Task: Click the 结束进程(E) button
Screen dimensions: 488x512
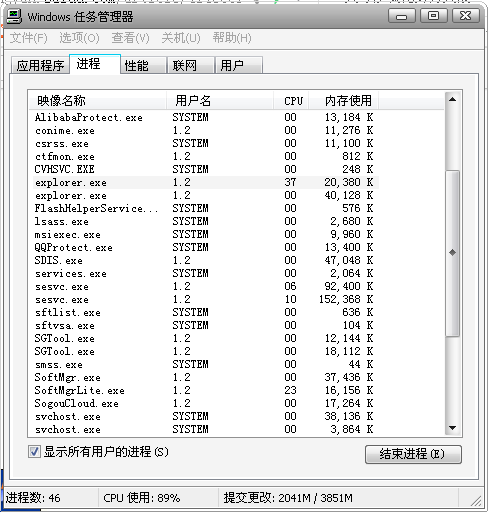Action: pos(413,454)
